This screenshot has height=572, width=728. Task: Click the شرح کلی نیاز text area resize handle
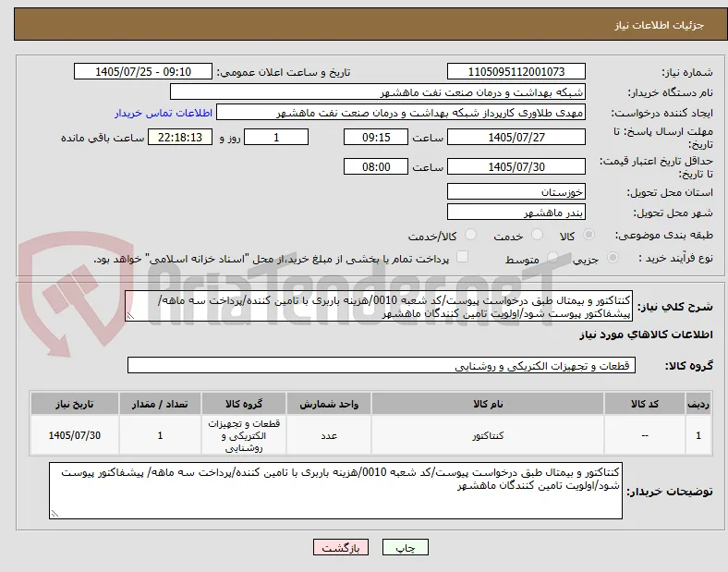point(130,316)
